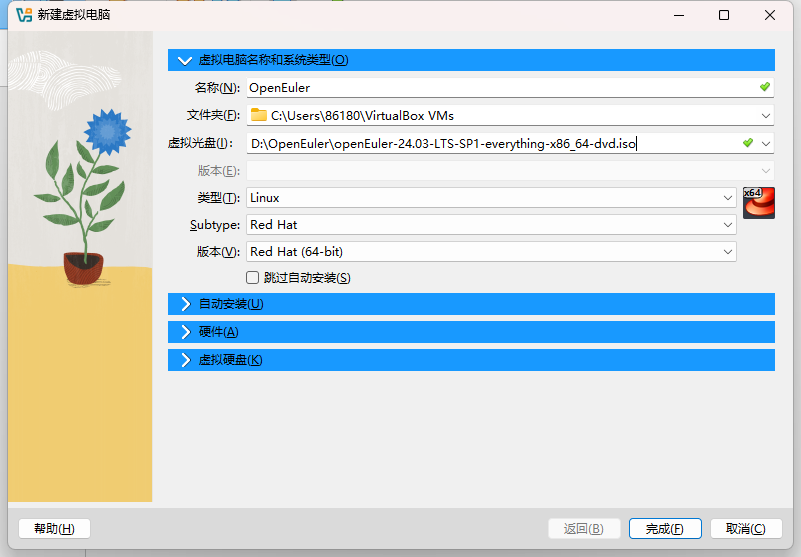Click the VirtualBox logo in the title bar

[23, 15]
